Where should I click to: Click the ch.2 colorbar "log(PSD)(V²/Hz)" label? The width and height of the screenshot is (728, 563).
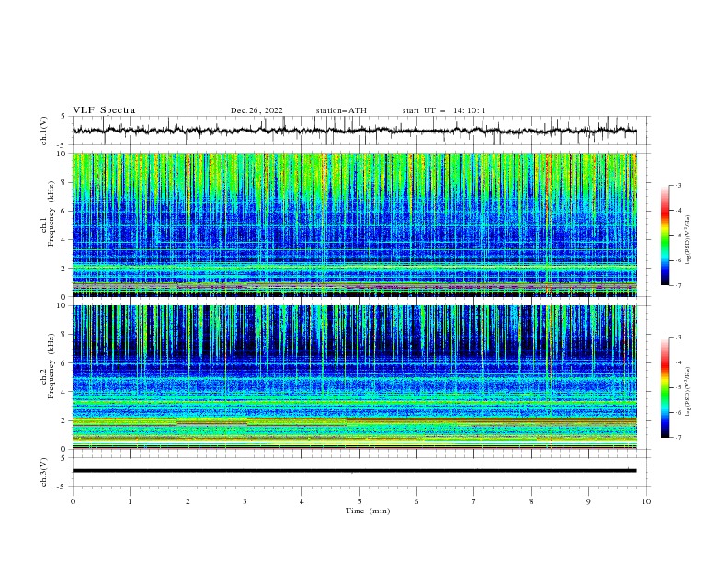688,391
